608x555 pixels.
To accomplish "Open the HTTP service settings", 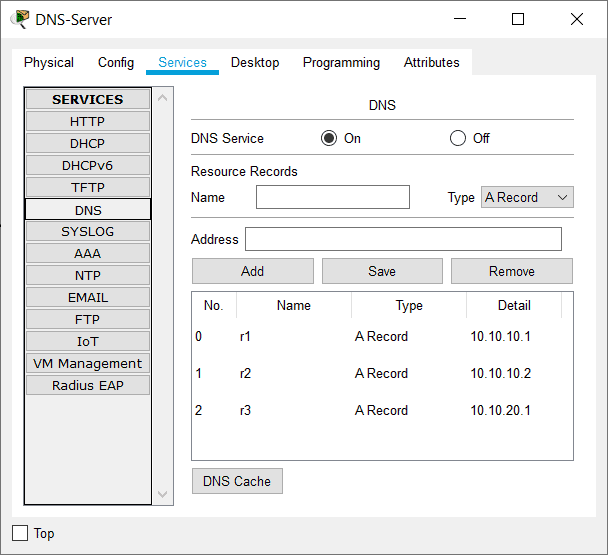I will coord(87,121).
